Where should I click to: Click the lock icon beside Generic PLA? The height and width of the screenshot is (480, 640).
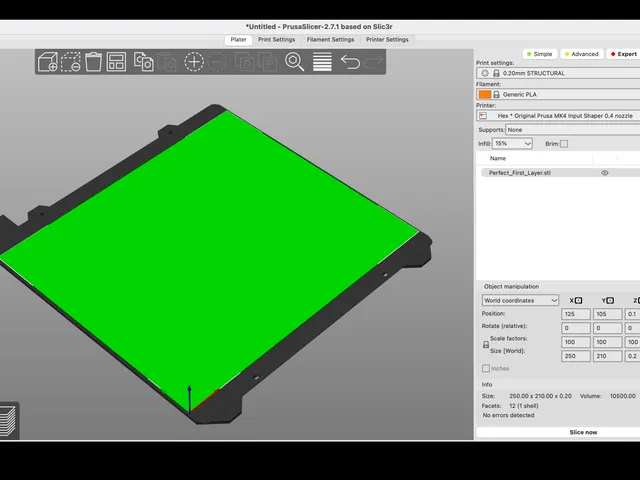pyautogui.click(x=496, y=94)
